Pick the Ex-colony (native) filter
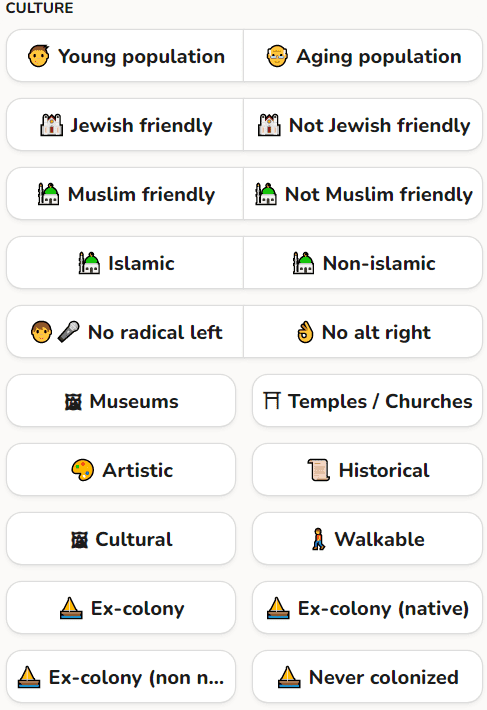Image resolution: width=487 pixels, height=710 pixels. [367, 608]
